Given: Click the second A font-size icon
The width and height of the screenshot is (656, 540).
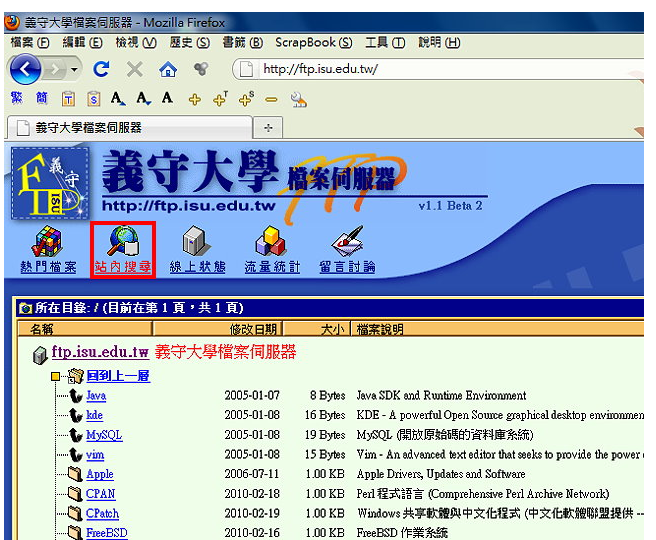Looking at the screenshot, I should click(x=144, y=99).
